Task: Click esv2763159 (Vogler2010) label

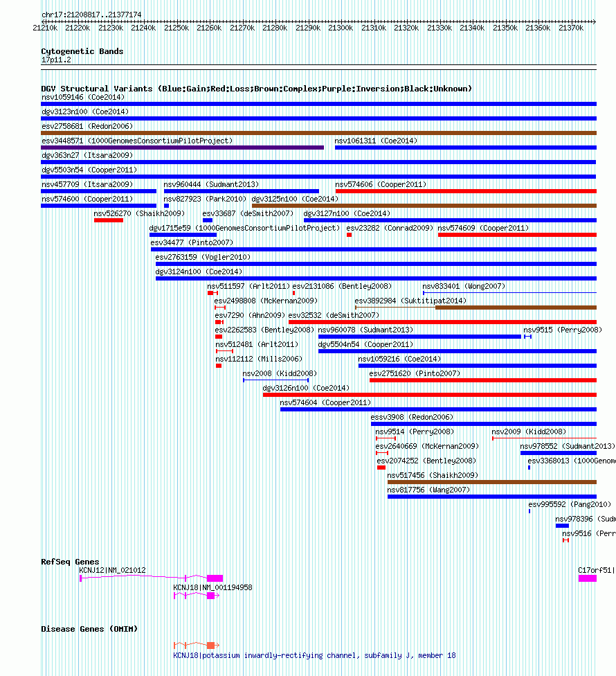Action: pos(203,257)
